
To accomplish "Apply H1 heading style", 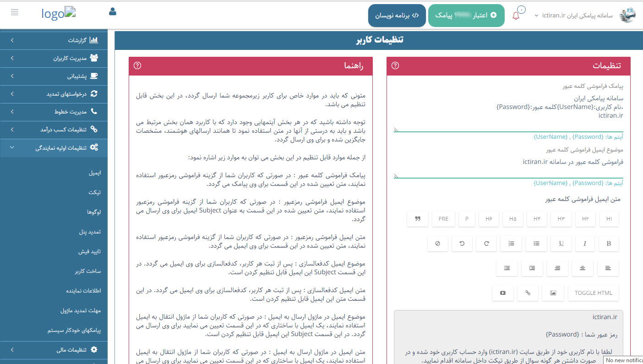I will pyautogui.click(x=609, y=219).
